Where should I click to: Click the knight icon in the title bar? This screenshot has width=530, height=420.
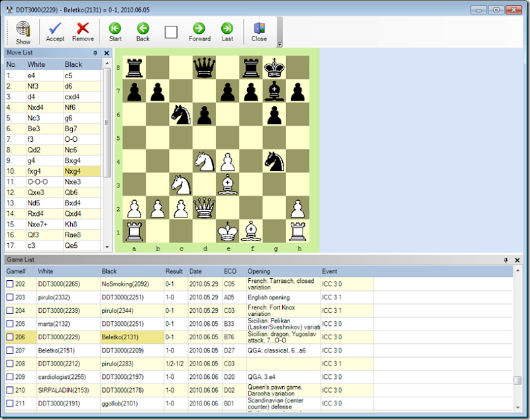[x=9, y=9]
